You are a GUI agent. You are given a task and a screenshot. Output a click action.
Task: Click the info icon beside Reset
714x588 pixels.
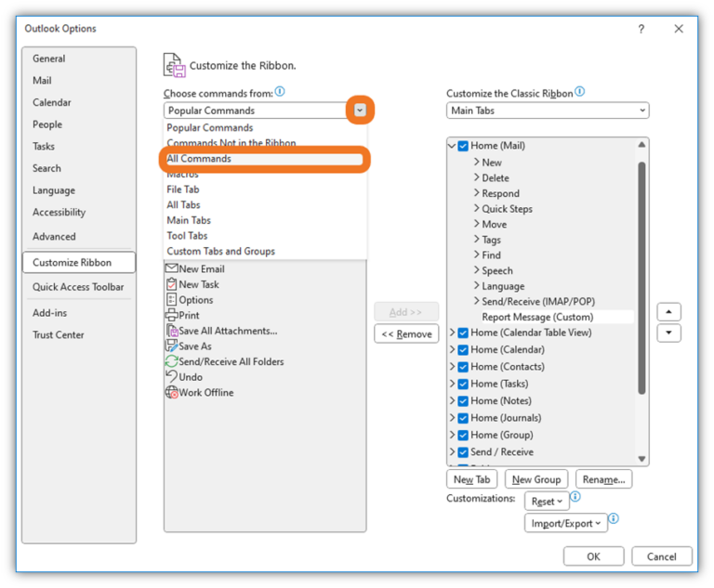click(575, 498)
